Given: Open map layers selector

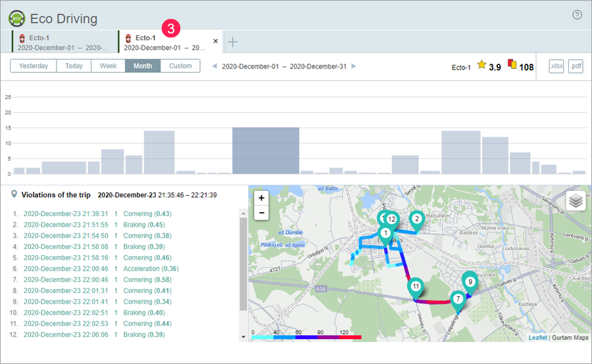Looking at the screenshot, I should pos(576,201).
